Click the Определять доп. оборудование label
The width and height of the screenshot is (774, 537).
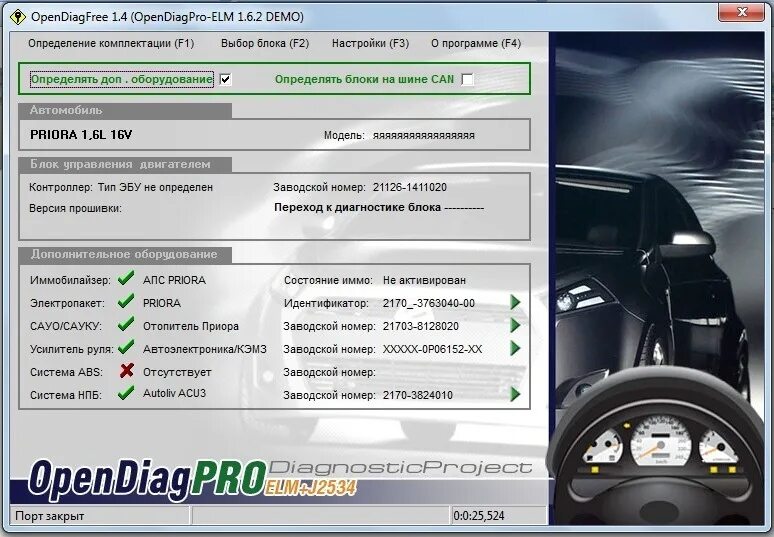click(x=121, y=79)
